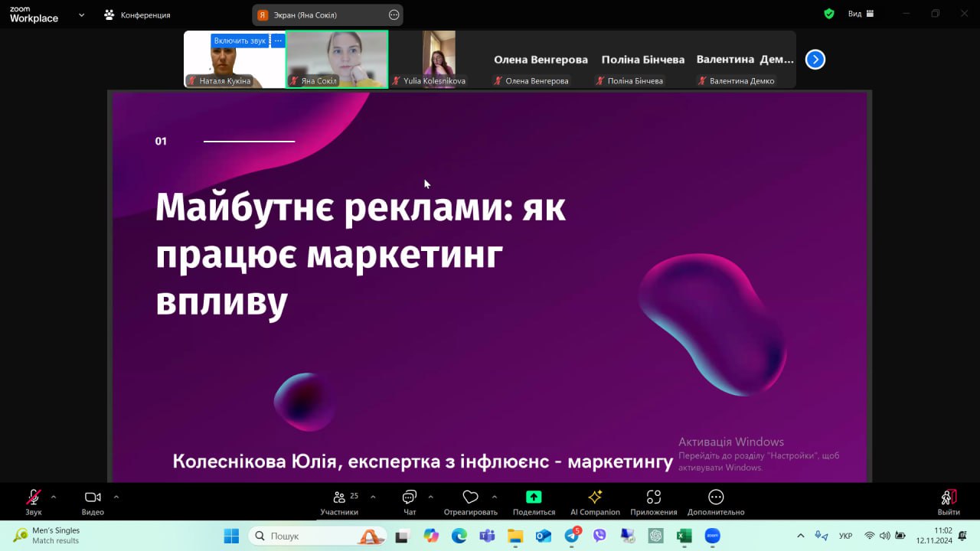The width and height of the screenshot is (980, 551).
Task: Click the Leave meeting button
Action: pos(949,502)
